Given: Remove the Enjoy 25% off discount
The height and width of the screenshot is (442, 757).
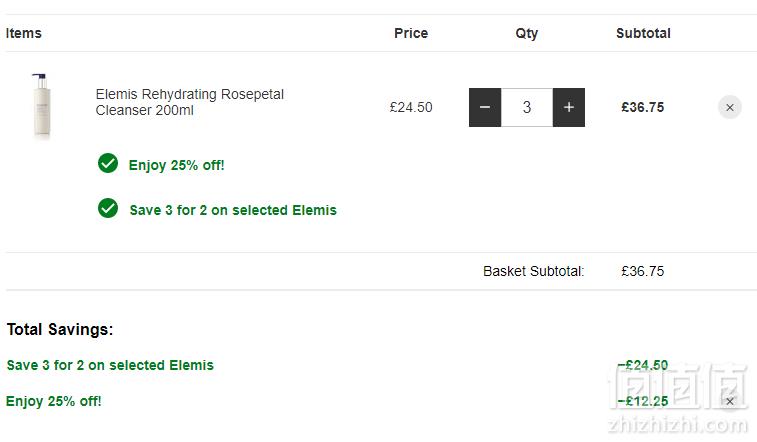Looking at the screenshot, I should (729, 401).
